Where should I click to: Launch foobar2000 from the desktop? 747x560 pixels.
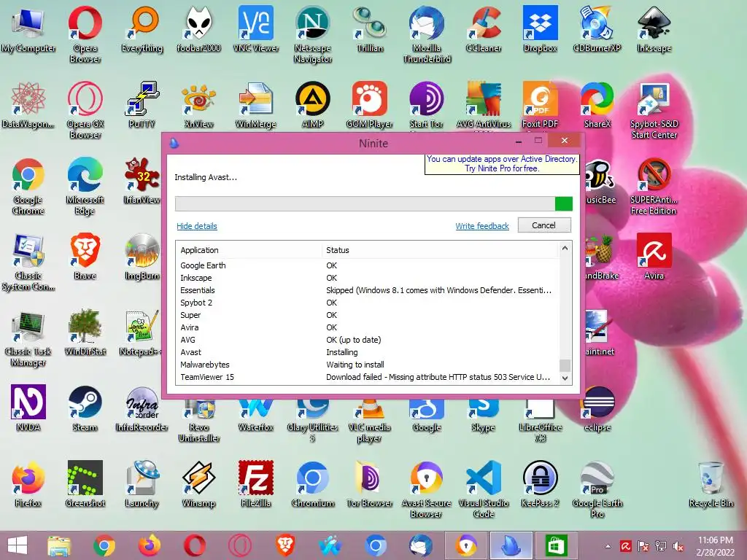[x=198, y=29]
